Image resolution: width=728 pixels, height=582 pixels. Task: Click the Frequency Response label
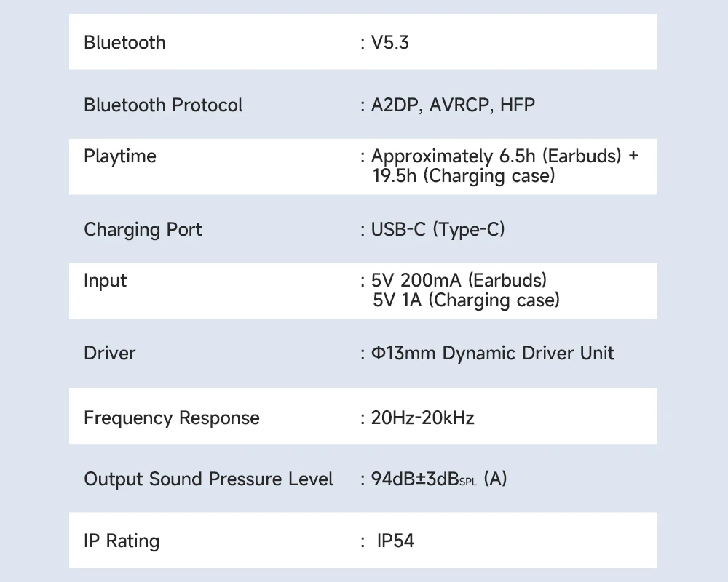[171, 418]
